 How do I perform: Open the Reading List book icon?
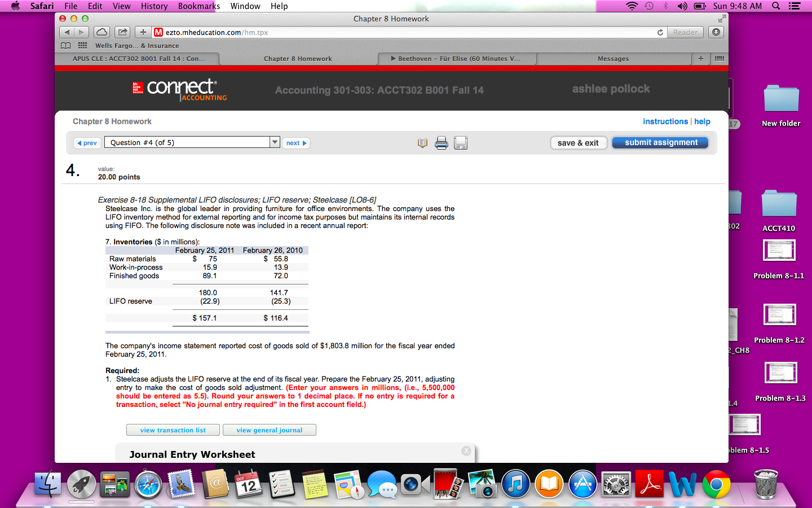pyautogui.click(x=66, y=46)
